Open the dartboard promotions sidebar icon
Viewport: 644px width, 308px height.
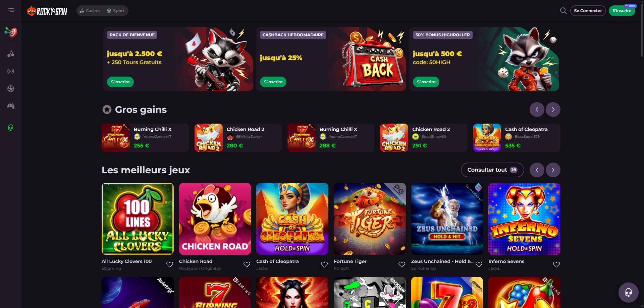click(x=11, y=32)
